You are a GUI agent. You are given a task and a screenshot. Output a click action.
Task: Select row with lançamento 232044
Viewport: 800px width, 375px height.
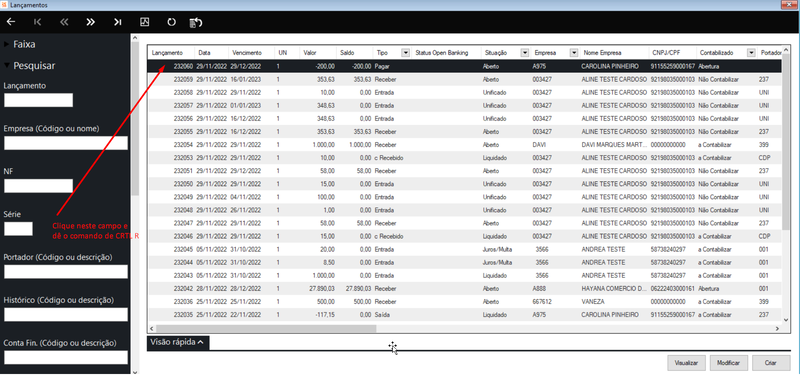point(464,262)
